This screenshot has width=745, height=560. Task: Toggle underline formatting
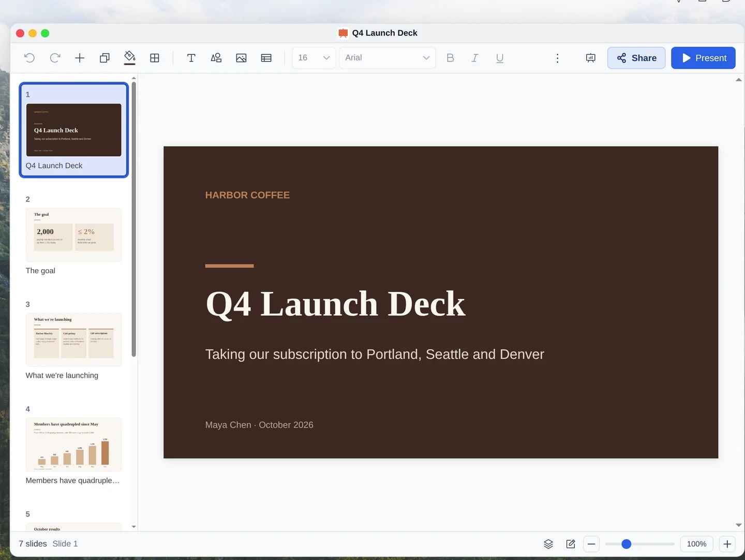tap(500, 58)
